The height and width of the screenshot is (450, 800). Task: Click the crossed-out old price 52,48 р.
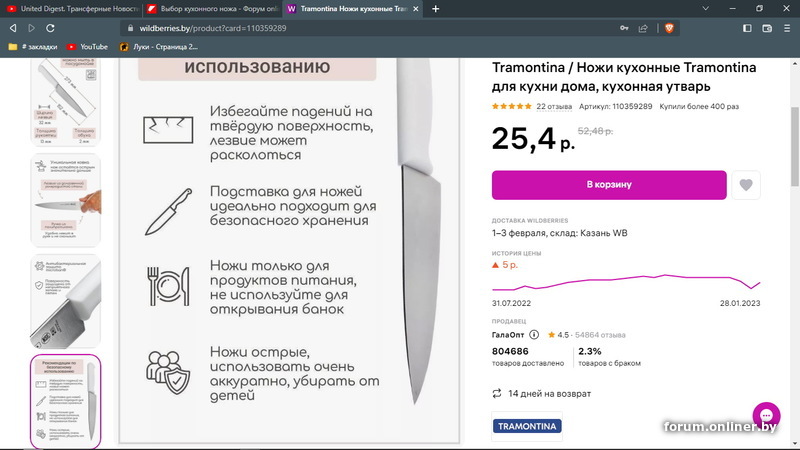point(595,131)
